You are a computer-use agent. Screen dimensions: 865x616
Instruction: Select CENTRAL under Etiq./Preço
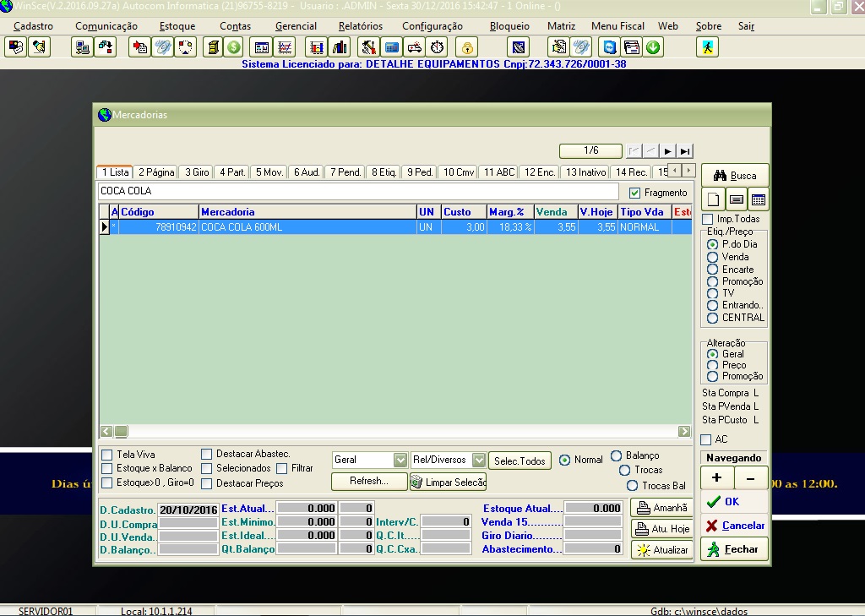[713, 318]
